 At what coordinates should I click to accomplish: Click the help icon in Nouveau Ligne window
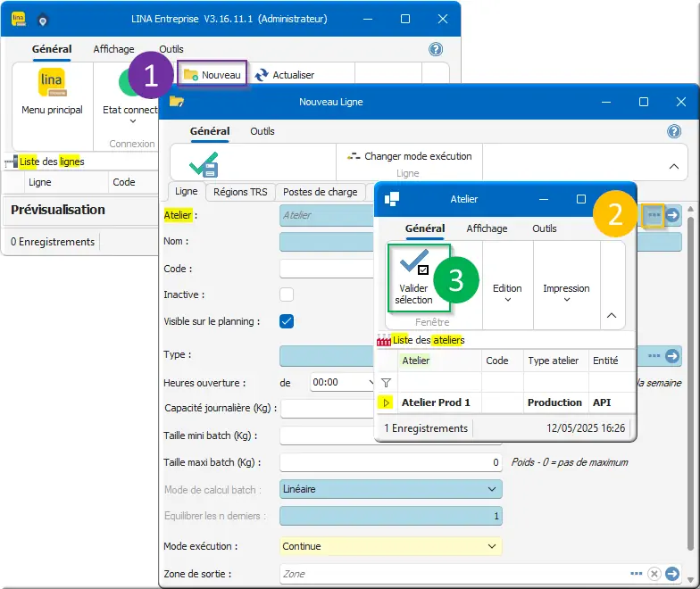(674, 131)
